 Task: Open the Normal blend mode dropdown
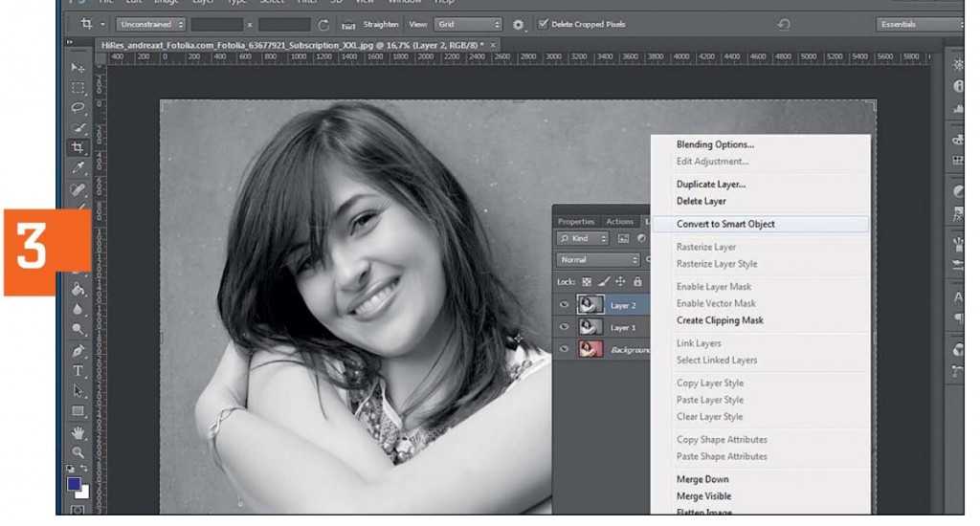point(598,259)
